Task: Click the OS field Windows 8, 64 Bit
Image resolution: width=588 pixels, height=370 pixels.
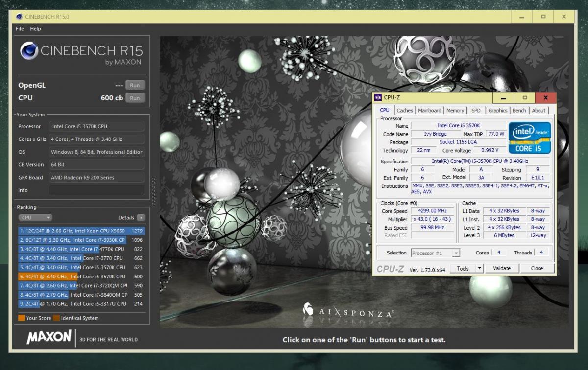Action: coord(97,152)
